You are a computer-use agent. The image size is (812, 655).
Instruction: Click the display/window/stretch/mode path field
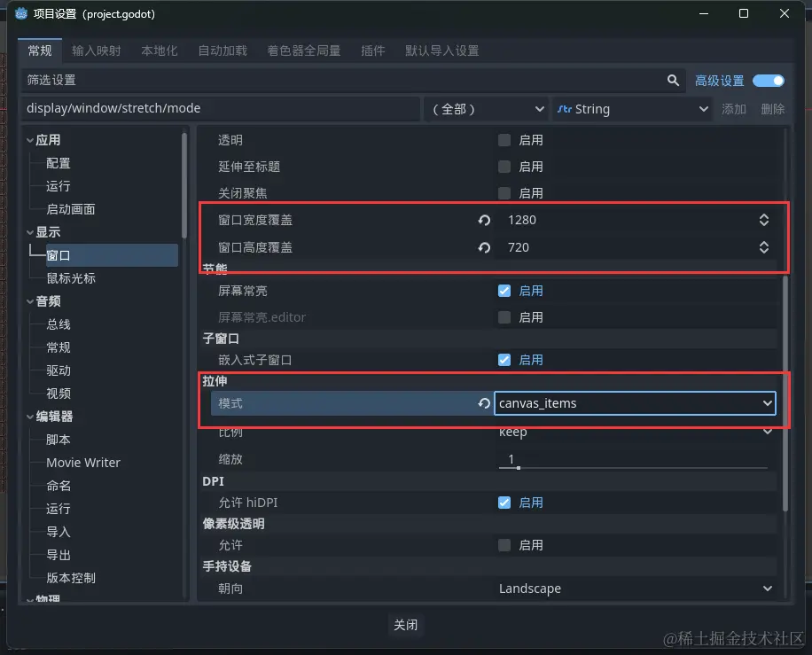pos(221,109)
